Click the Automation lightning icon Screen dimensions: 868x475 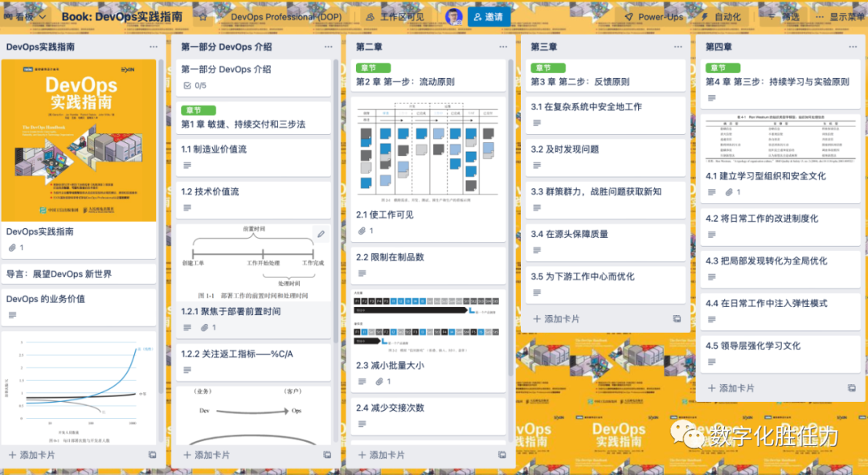pos(705,15)
